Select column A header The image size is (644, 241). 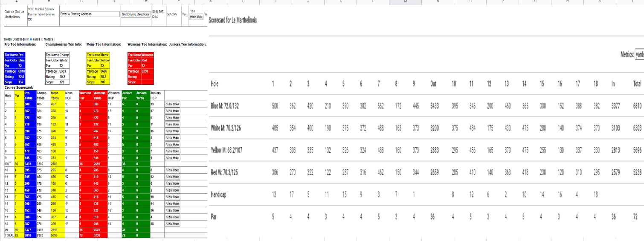15,2
